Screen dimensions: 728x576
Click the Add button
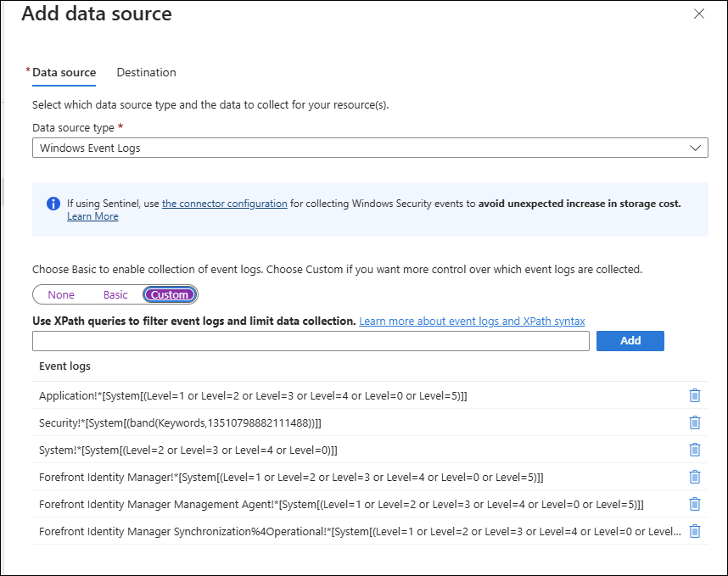pos(630,341)
